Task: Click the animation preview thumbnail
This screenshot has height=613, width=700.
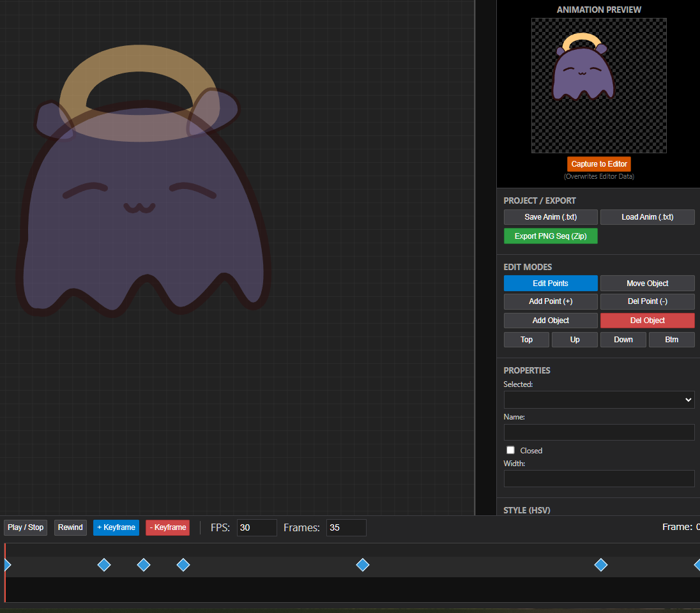Action: click(x=598, y=86)
